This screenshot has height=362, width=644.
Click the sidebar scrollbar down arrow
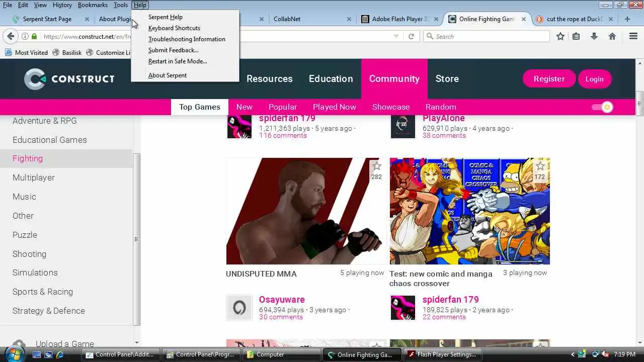[136, 343]
